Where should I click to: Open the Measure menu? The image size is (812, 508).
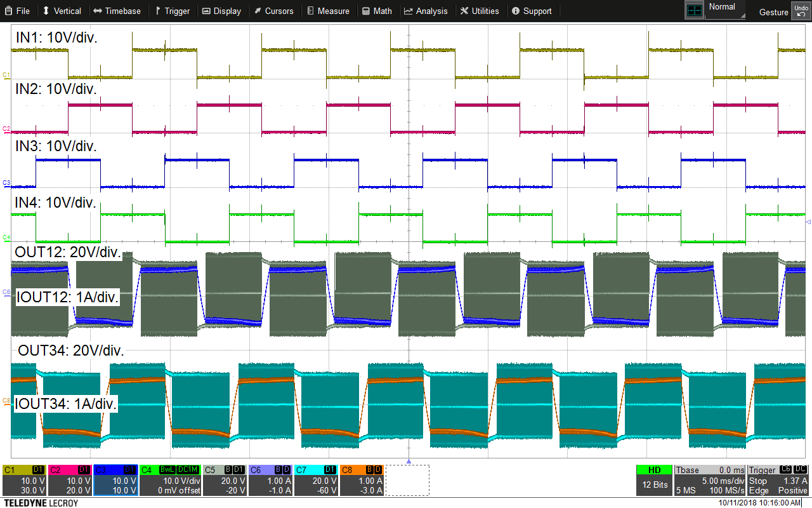click(x=328, y=11)
